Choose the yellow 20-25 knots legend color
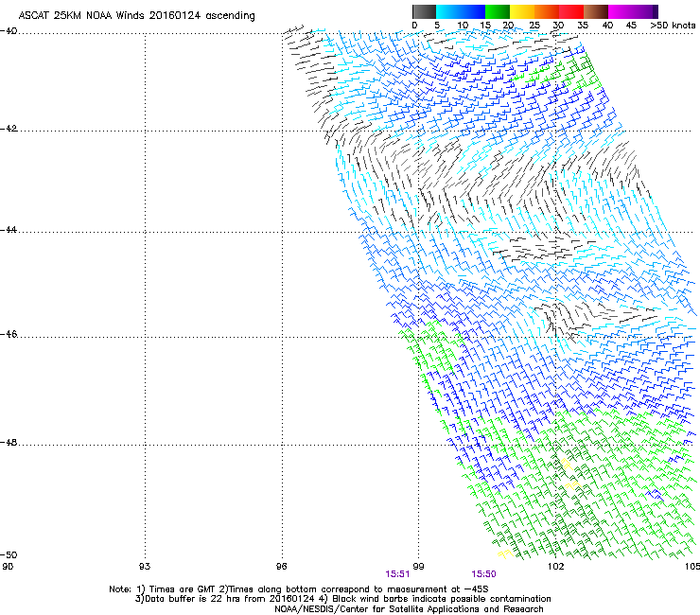This screenshot has height=615, width=700. point(522,11)
